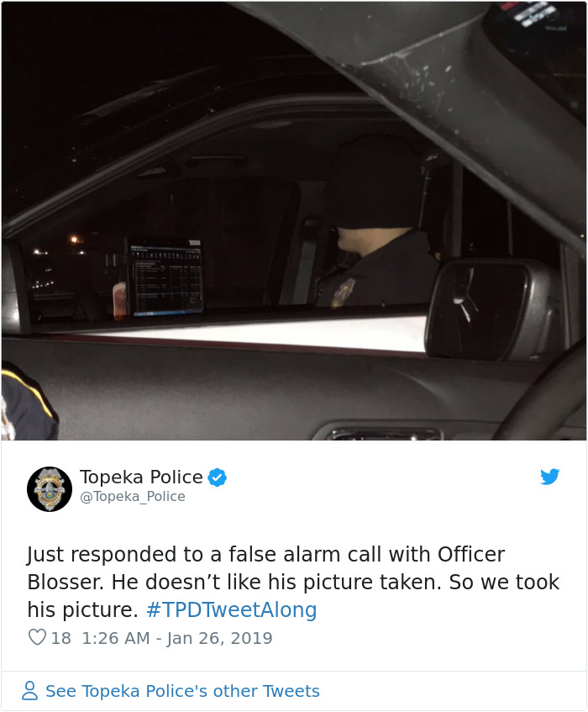The height and width of the screenshot is (712, 588).
Task: Open the 1:26 AM tweet timestamp
Action: click(116, 638)
